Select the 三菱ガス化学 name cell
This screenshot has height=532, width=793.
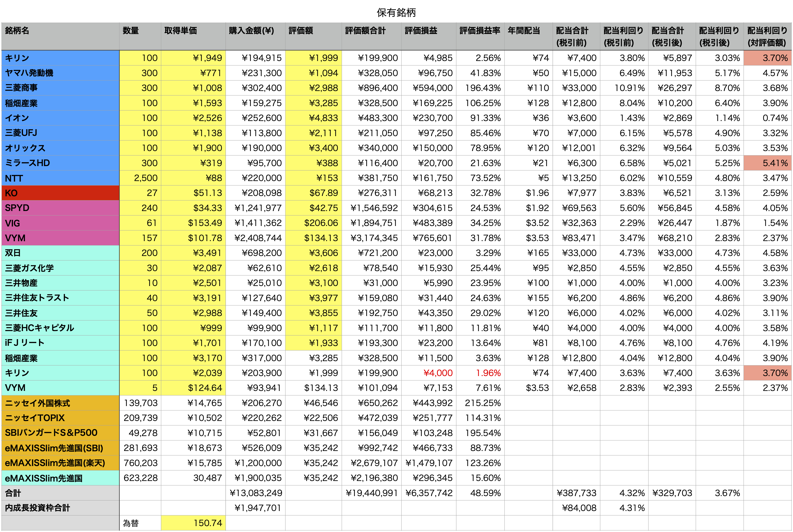click(60, 268)
